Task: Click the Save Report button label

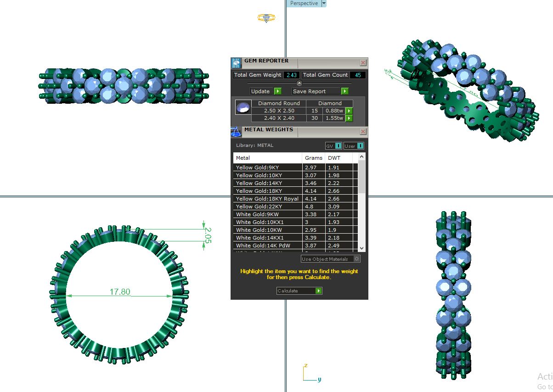Action: [x=309, y=91]
